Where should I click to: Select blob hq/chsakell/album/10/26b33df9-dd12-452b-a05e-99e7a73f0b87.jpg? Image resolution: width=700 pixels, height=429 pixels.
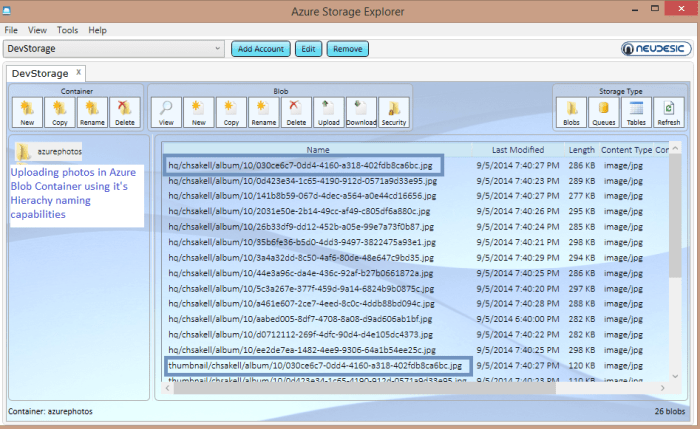tap(301, 227)
